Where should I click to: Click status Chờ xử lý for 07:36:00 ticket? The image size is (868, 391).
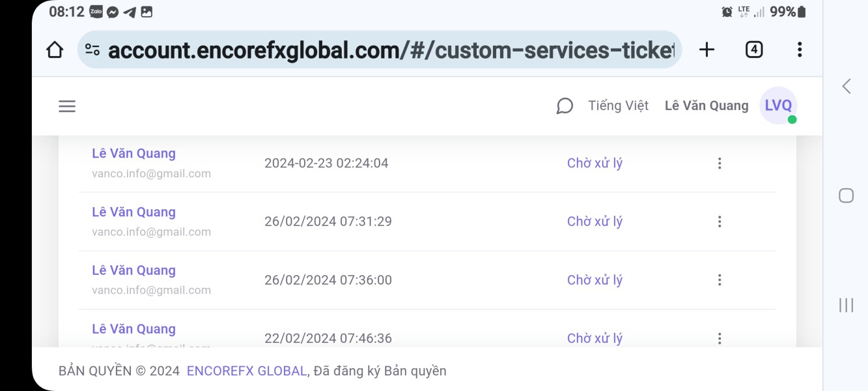(595, 280)
